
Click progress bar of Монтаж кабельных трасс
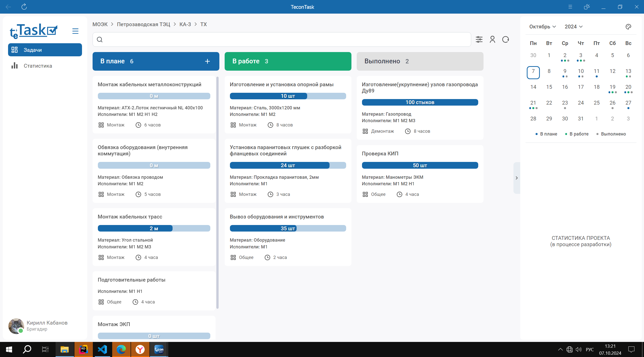coord(154,228)
